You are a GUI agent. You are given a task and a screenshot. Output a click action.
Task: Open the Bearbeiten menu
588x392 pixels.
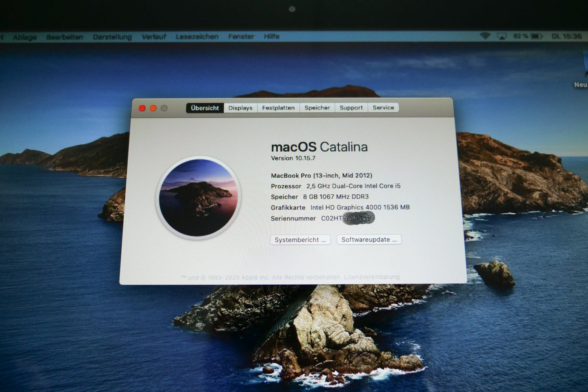[x=65, y=37]
